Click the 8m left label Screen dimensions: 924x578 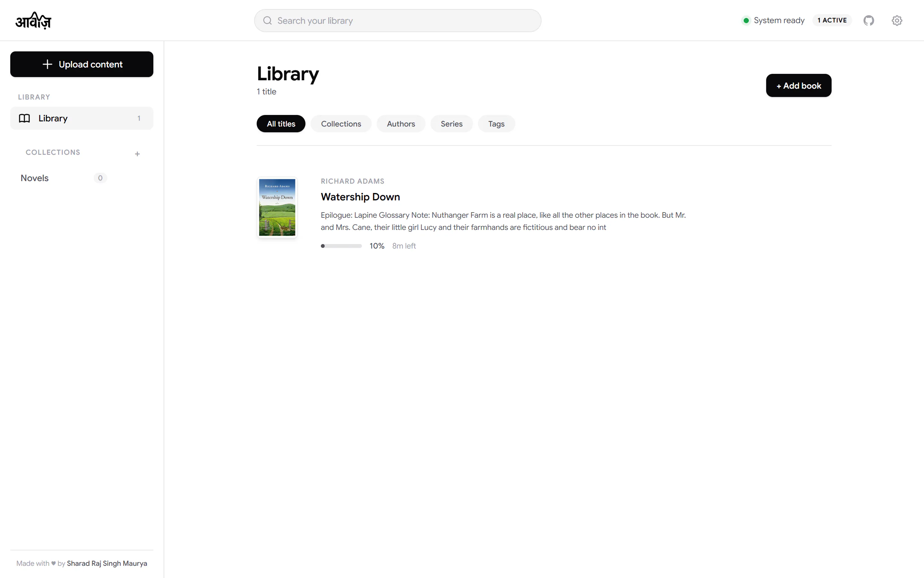tap(404, 246)
